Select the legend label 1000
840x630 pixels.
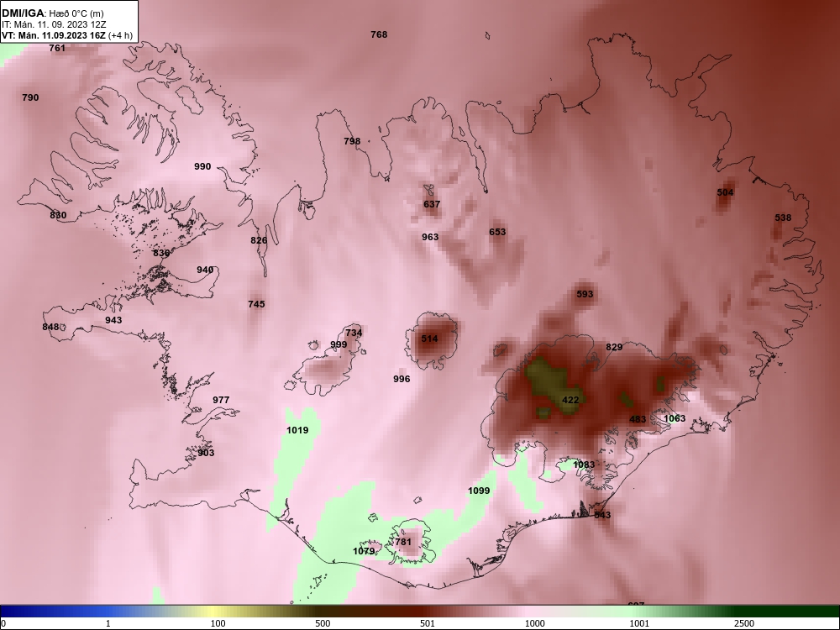534,623
